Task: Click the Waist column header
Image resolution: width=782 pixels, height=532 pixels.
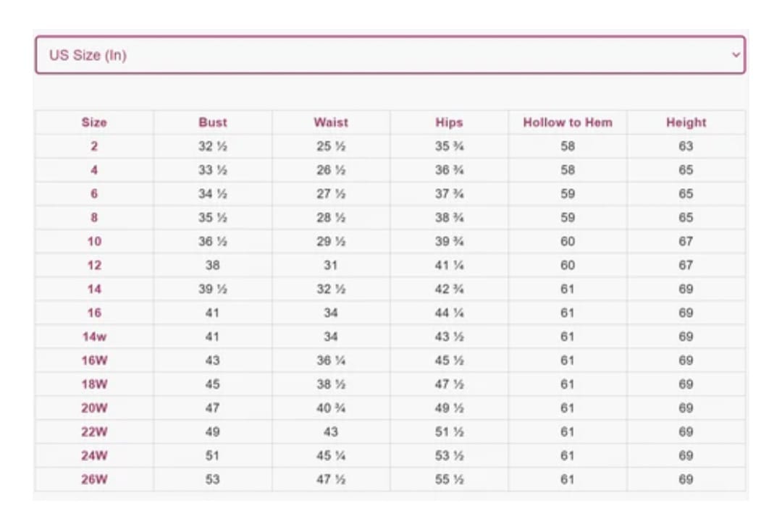Action: (331, 122)
